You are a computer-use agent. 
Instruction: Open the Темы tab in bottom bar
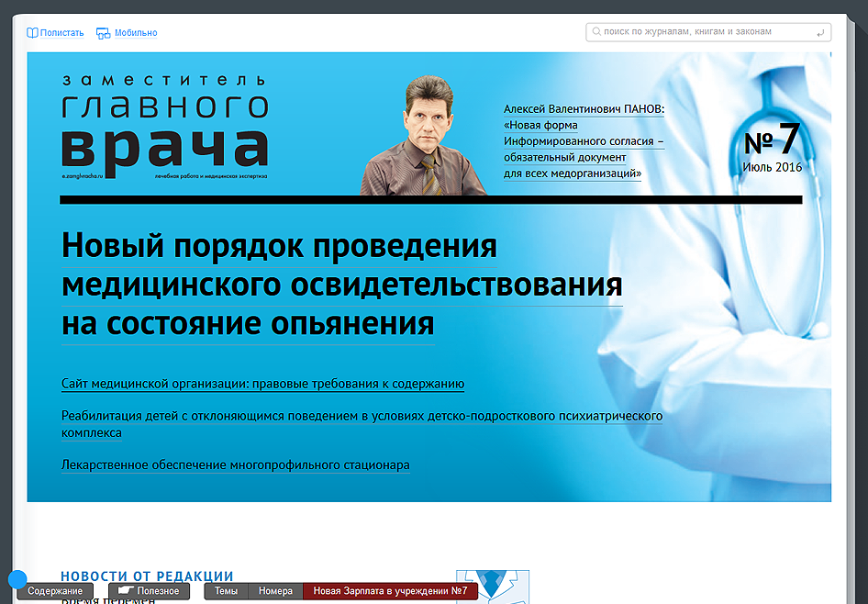[x=226, y=591]
